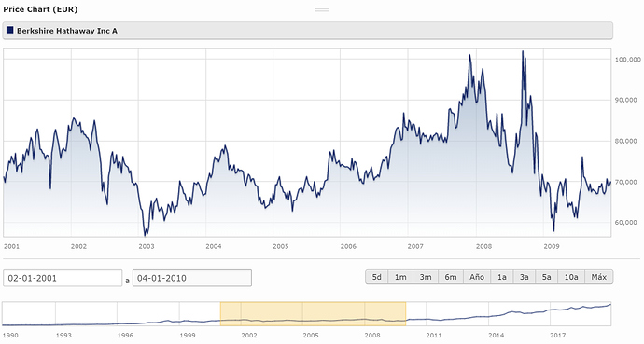
Task: Click the start date field 02-01-2001
Action: click(x=63, y=278)
